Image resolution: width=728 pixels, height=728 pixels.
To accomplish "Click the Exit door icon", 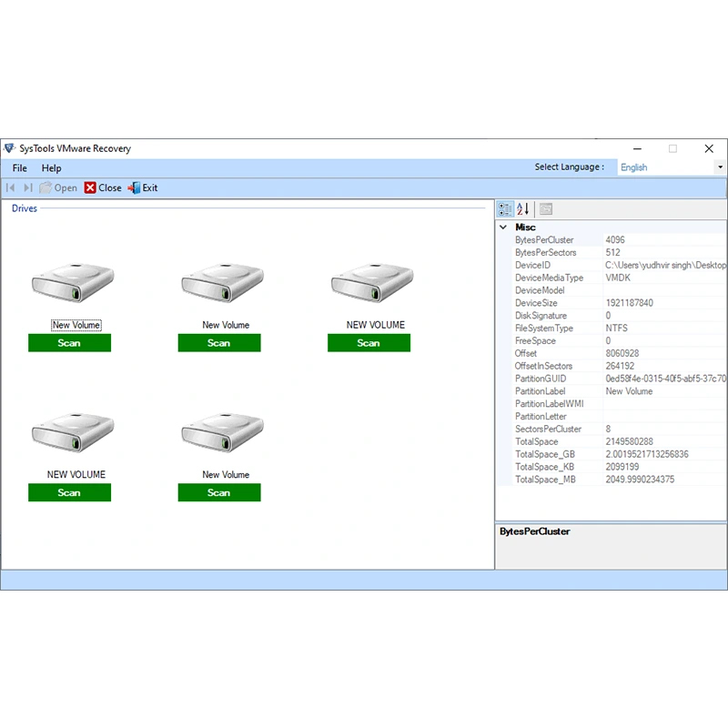I will click(134, 187).
